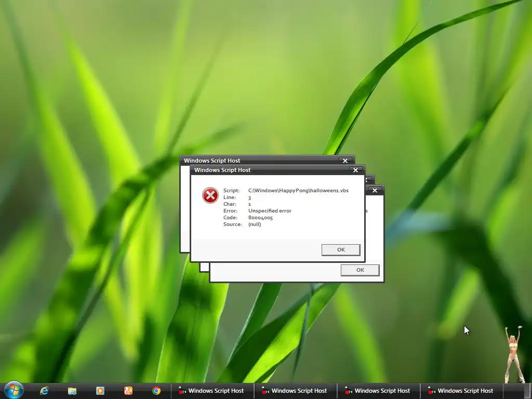Launch Google Chrome from the taskbar
Viewport: 532px width, 399px height.
point(156,391)
